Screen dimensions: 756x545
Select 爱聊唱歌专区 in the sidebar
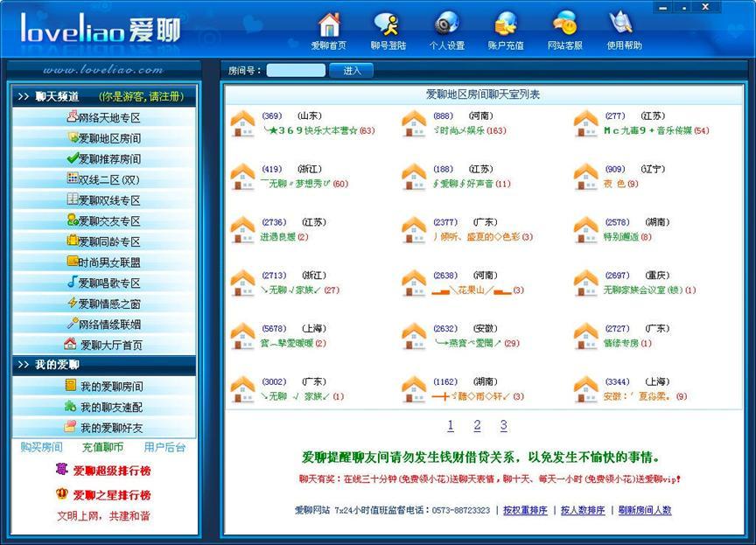[104, 283]
